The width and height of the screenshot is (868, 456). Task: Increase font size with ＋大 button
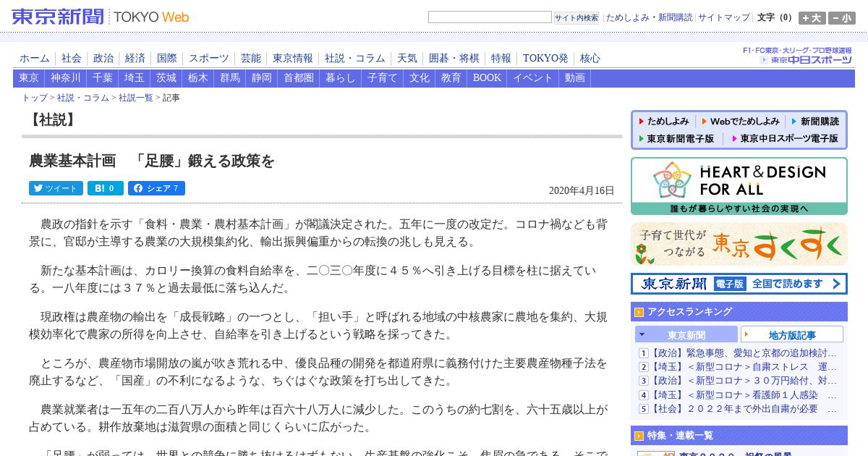[812, 18]
